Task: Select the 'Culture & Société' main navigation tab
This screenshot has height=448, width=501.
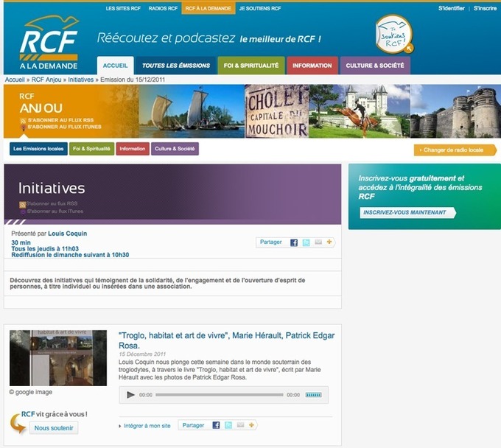Action: click(375, 66)
